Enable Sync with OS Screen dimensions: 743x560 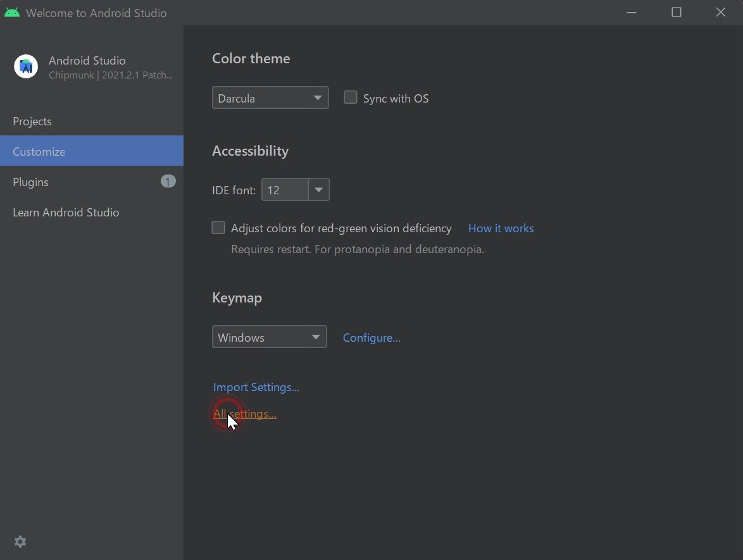click(350, 97)
